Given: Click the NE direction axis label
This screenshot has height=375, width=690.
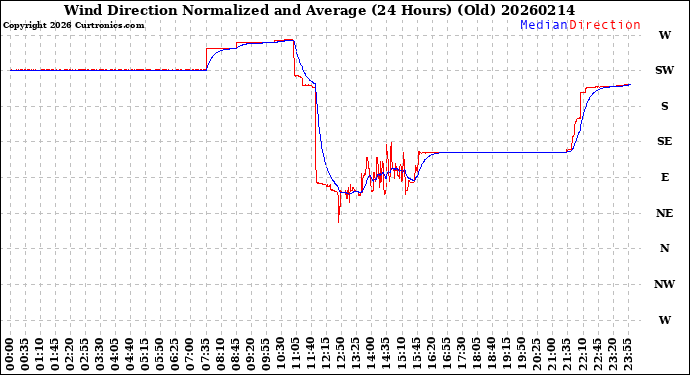Looking at the screenshot, I should pos(664,213).
